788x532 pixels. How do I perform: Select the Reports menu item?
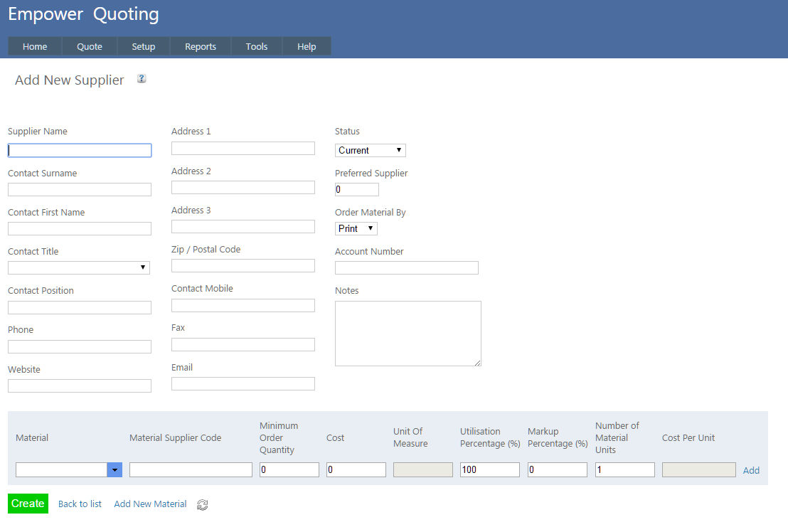(x=201, y=46)
